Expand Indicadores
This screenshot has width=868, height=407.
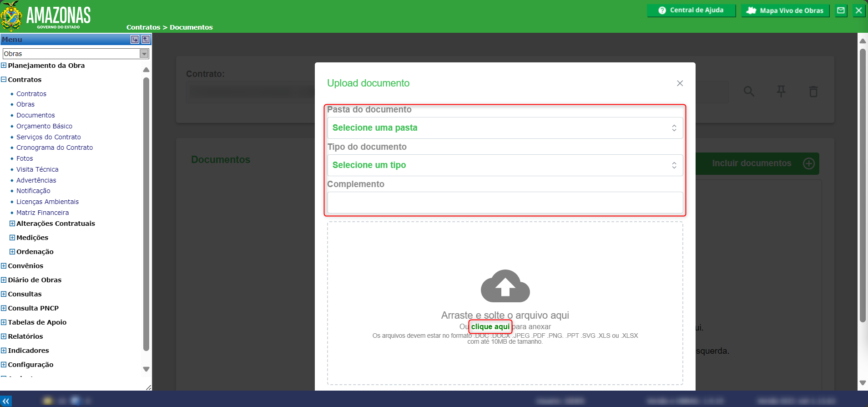(x=4, y=351)
